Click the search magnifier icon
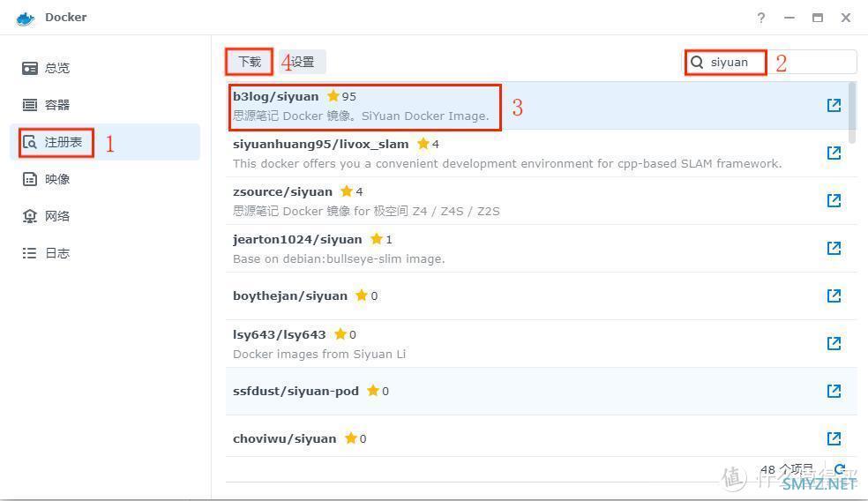The image size is (868, 501). pos(698,62)
